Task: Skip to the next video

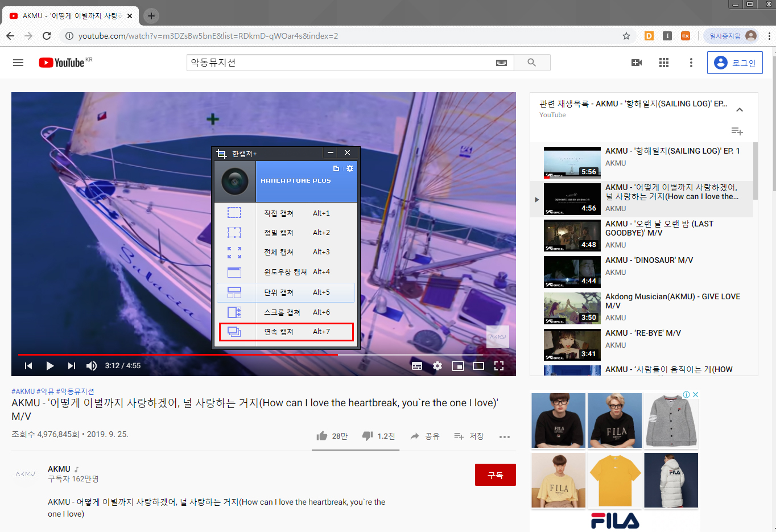Action: 71,366
